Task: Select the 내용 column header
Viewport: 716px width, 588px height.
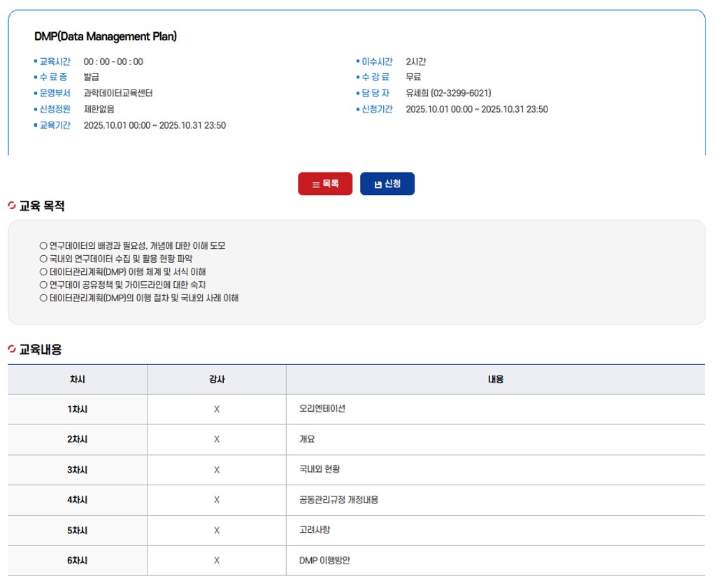Action: (495, 380)
